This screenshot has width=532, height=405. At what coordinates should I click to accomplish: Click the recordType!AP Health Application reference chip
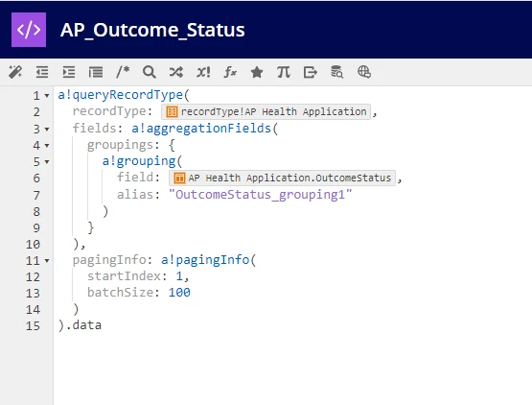click(266, 111)
